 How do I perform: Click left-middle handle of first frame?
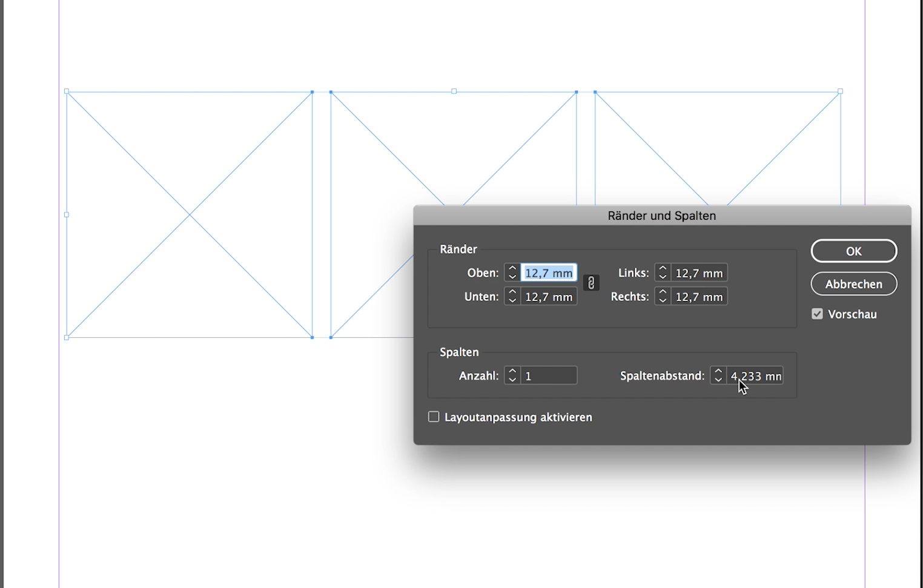(x=67, y=214)
